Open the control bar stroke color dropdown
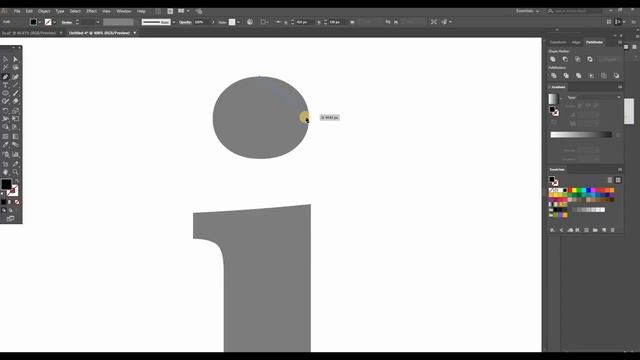Screen dimensions: 640x360 click(x=54, y=22)
